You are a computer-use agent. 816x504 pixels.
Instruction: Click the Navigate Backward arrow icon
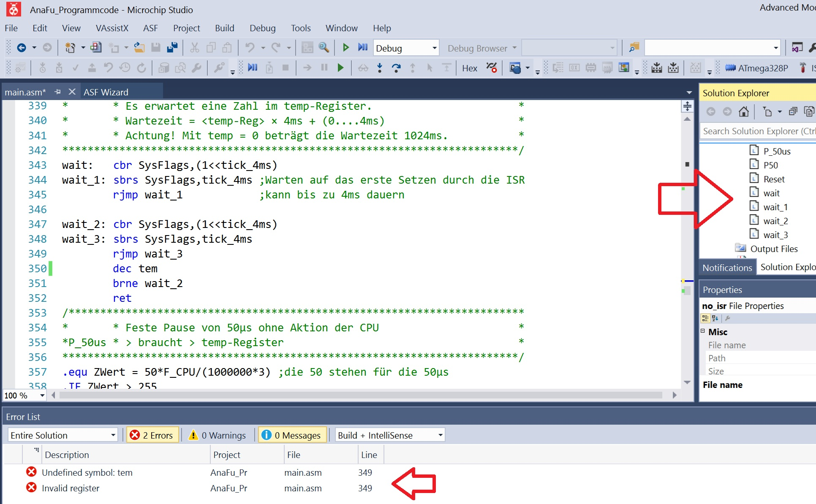[x=21, y=48]
